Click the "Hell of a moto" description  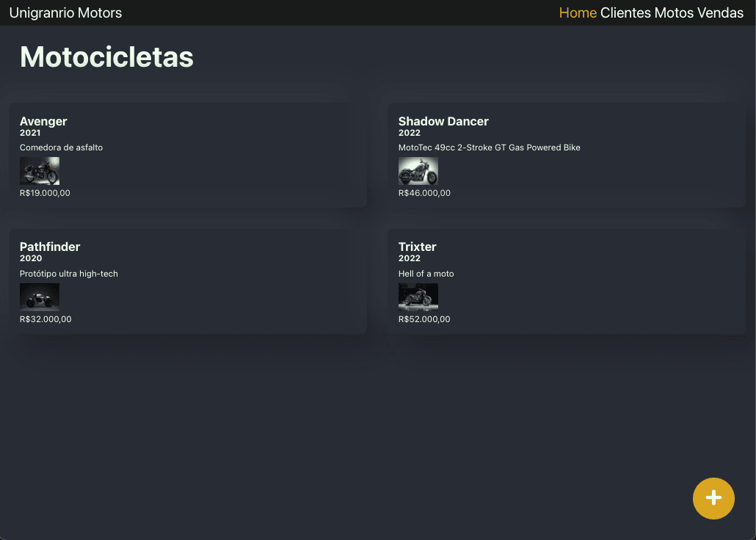tap(426, 274)
